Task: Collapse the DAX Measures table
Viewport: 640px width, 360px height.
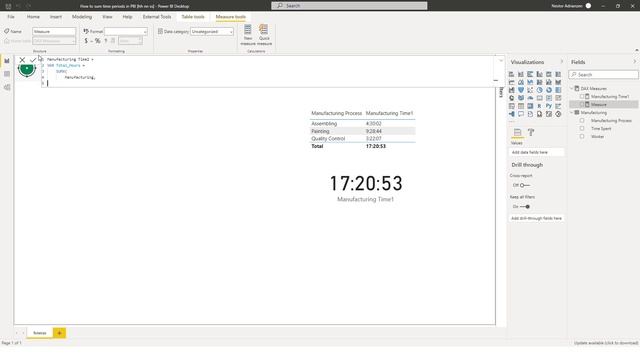Action: tap(572, 89)
